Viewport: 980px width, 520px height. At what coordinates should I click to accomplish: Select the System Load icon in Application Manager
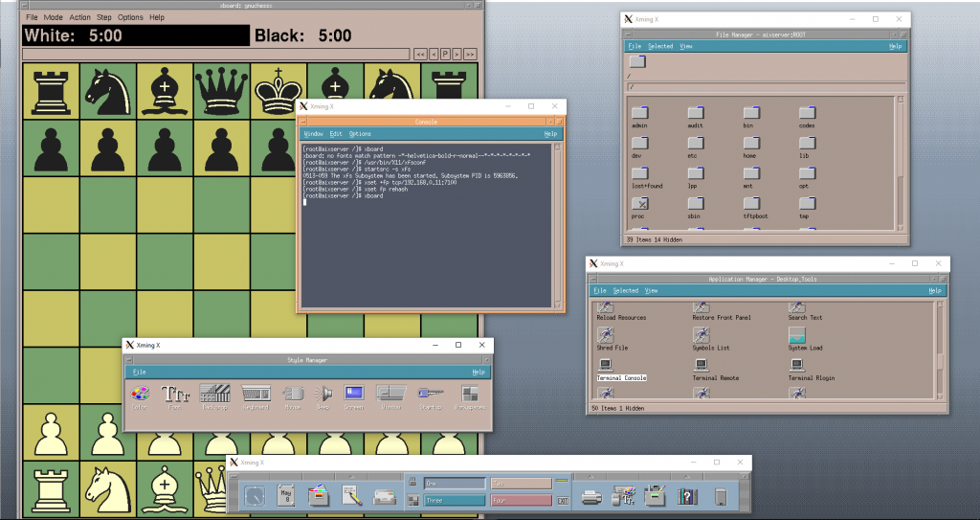797,336
